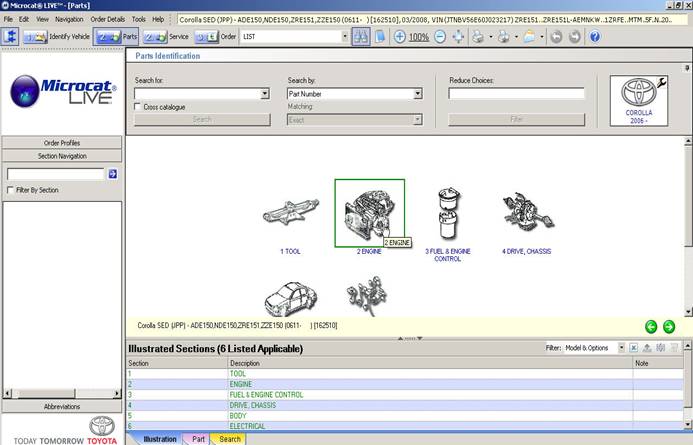The width and height of the screenshot is (693, 445).
Task: Open the File menu
Action: pos(8,19)
